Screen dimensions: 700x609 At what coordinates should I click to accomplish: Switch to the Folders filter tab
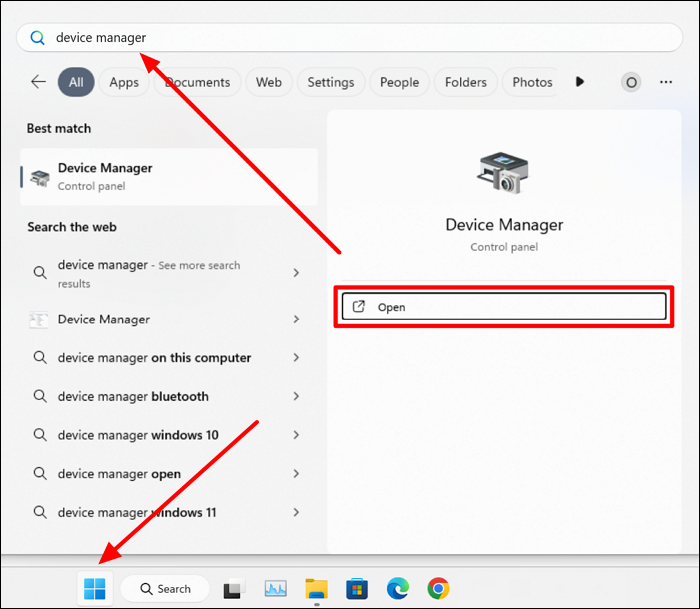pyautogui.click(x=466, y=82)
